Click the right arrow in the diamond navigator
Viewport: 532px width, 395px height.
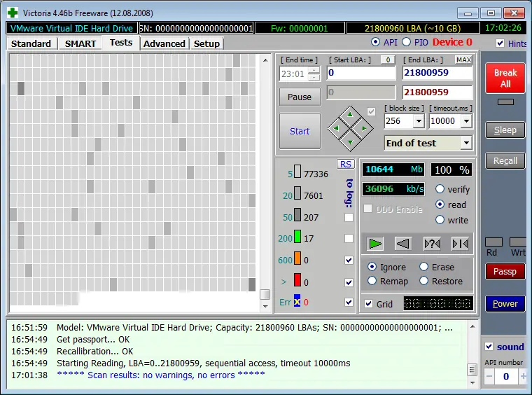click(364, 128)
